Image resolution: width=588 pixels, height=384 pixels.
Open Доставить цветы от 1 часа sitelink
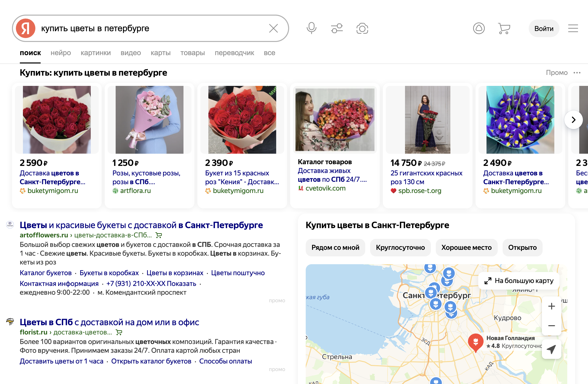[x=61, y=361]
